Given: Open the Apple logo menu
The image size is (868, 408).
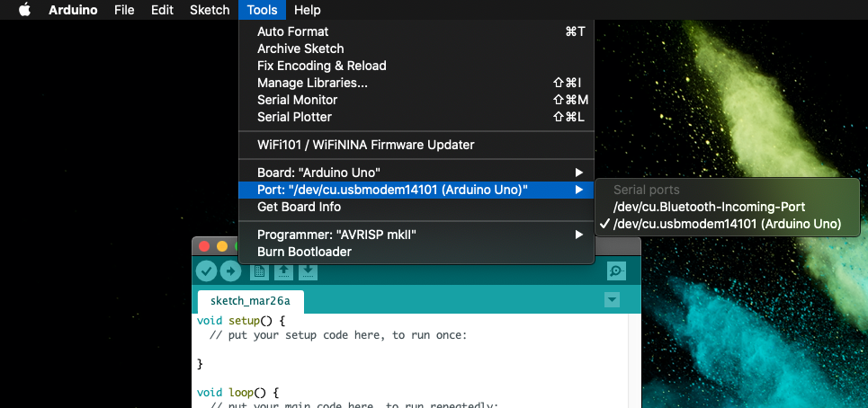Looking at the screenshot, I should point(24,10).
